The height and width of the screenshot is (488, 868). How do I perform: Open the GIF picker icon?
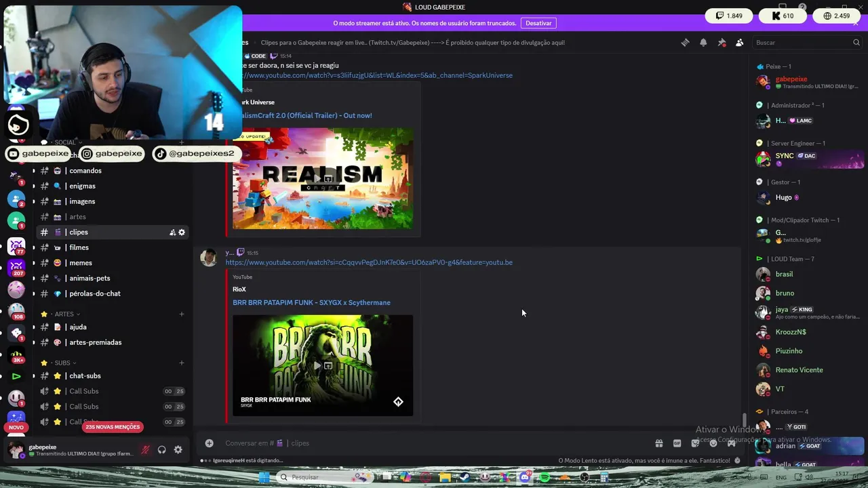point(677,443)
